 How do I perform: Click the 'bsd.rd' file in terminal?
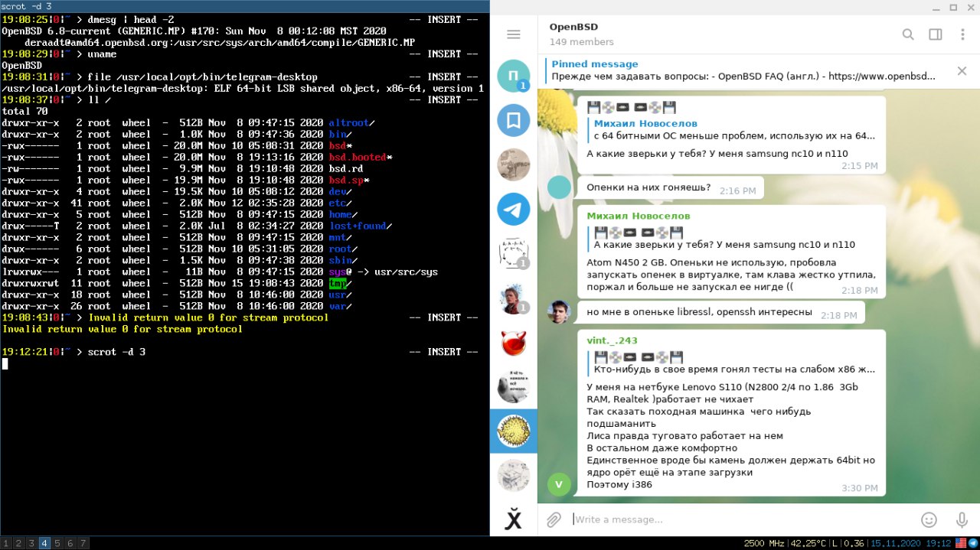click(345, 168)
